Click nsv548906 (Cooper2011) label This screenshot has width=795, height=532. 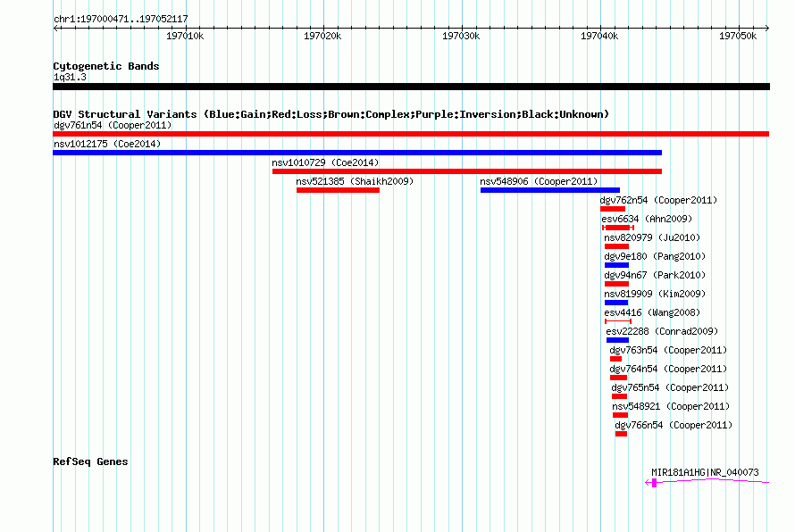point(539,181)
